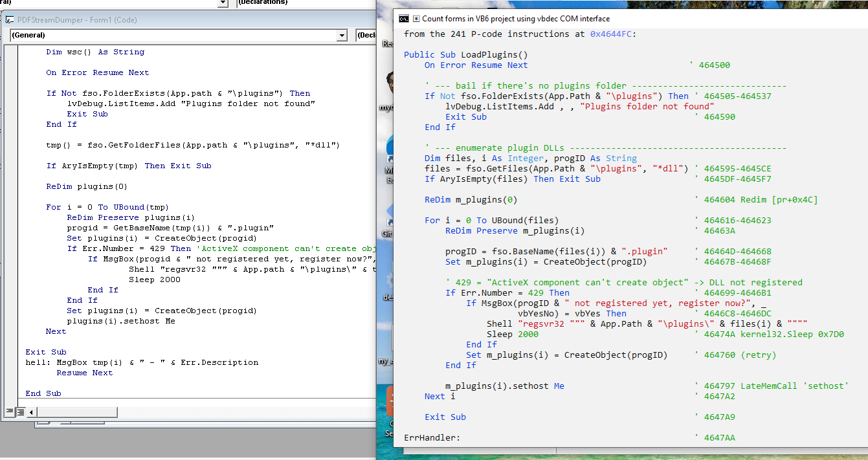Image resolution: width=868 pixels, height=460 pixels.
Task: Click the 'bail if there's no plugins folder' comment
Action: pyautogui.click(x=605, y=85)
